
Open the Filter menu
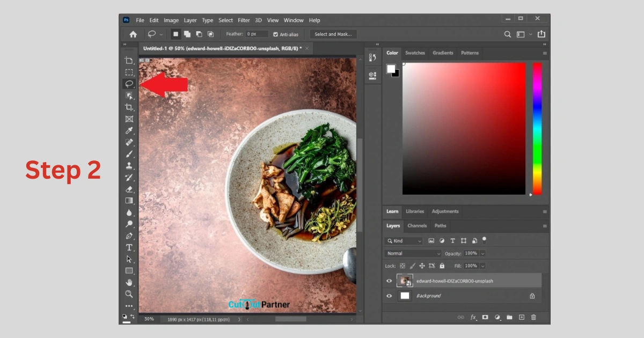[244, 20]
